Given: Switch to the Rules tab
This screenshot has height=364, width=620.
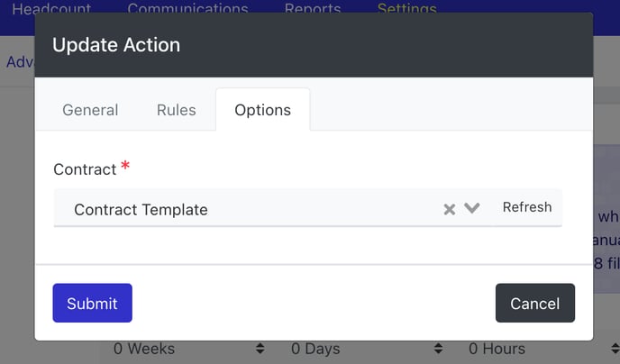Looking at the screenshot, I should pyautogui.click(x=177, y=110).
